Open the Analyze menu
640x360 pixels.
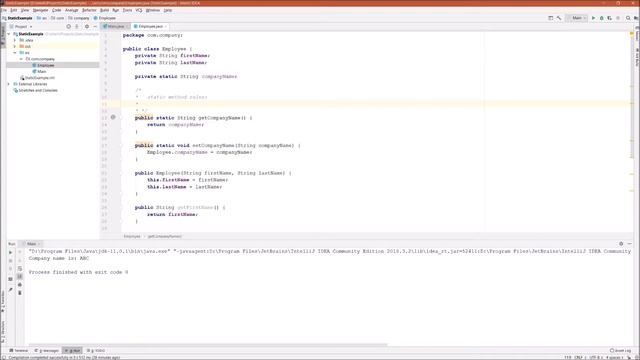(x=71, y=10)
